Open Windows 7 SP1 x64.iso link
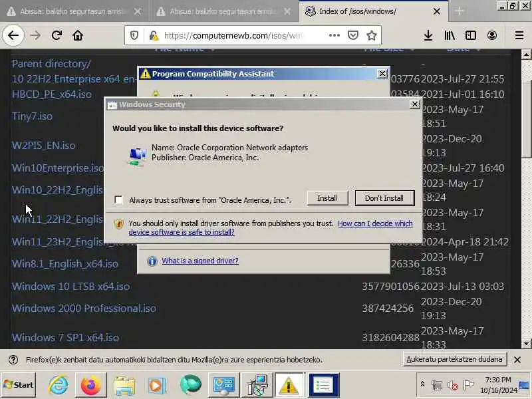This screenshot has width=532, height=399. point(65,338)
